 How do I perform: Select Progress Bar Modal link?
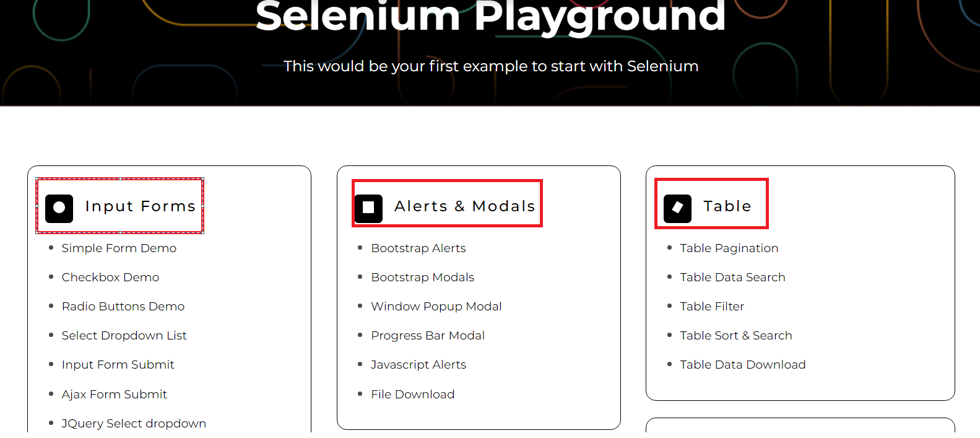point(427,336)
